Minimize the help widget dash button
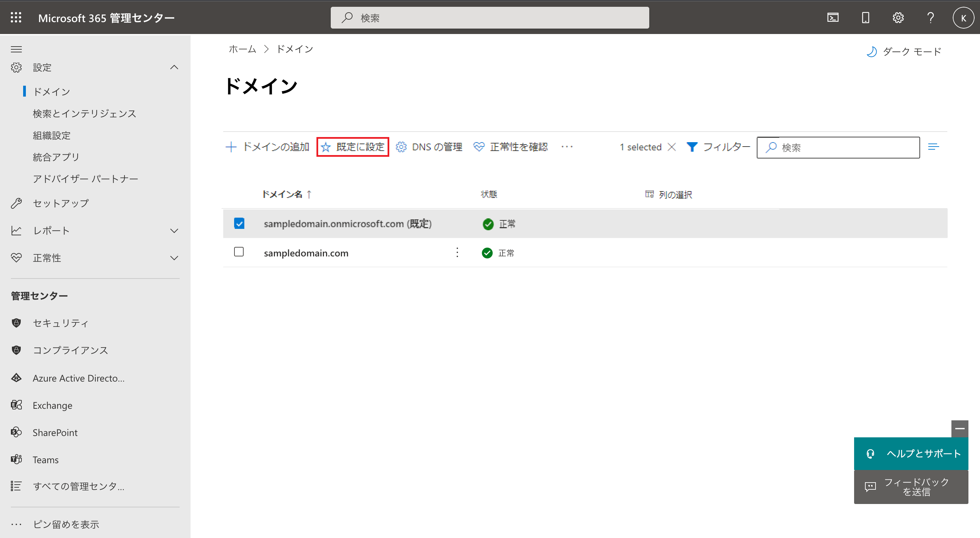Screen dimensions: 980x538 pos(960,428)
